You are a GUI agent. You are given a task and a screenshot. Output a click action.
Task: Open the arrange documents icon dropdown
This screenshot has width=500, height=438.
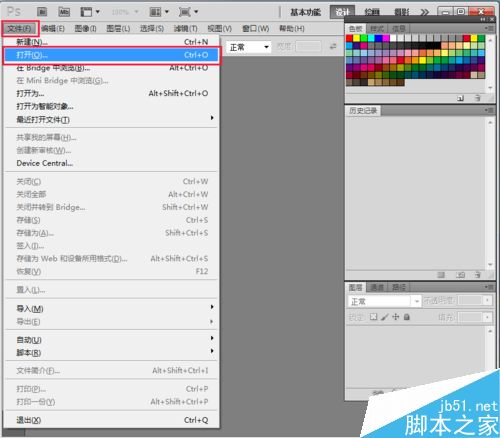[x=159, y=12]
